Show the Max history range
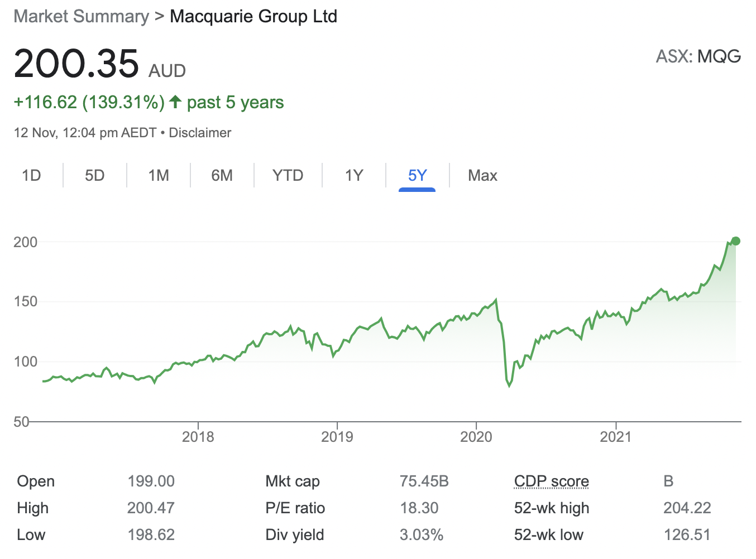This screenshot has width=756, height=559. [x=482, y=176]
